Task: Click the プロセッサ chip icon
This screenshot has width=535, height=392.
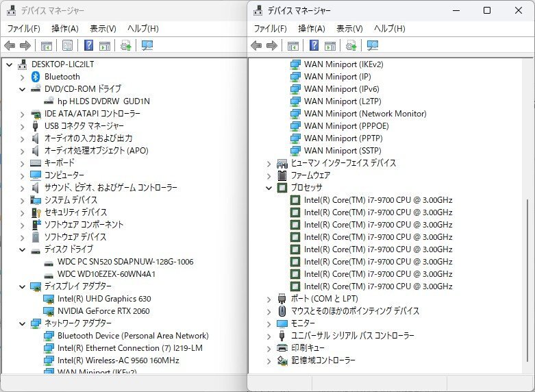Action: coord(282,188)
